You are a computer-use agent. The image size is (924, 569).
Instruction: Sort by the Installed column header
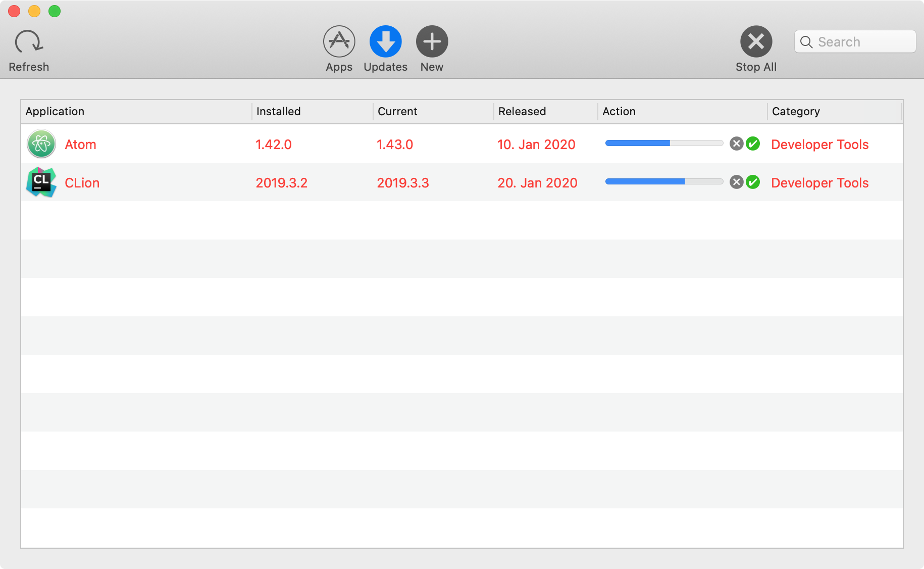pyautogui.click(x=313, y=111)
